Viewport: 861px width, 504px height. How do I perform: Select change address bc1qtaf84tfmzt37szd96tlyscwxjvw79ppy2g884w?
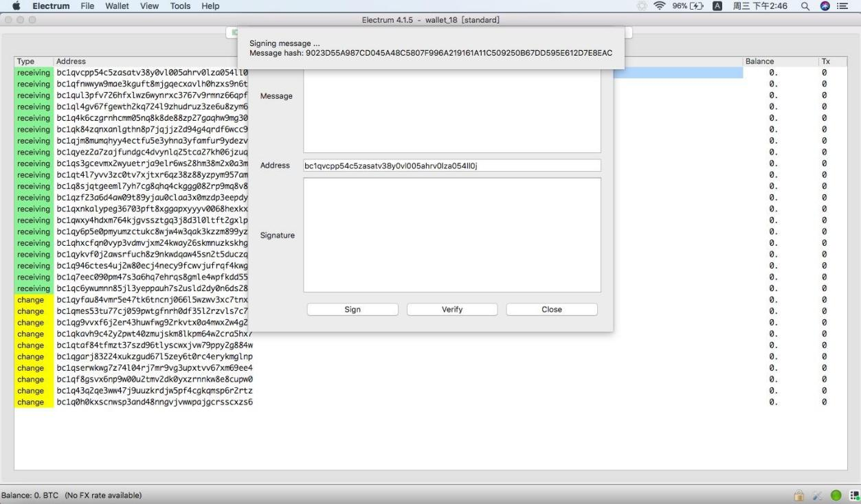pyautogui.click(x=155, y=345)
